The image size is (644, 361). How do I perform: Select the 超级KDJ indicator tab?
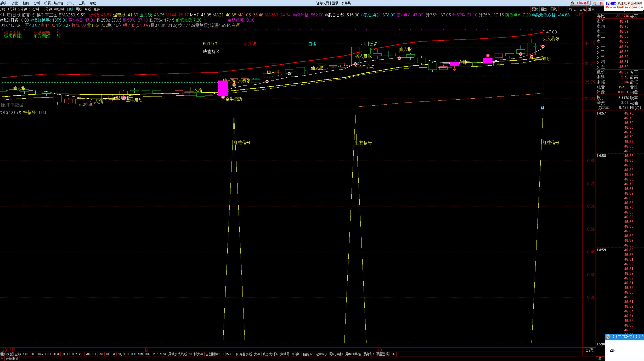[321, 354]
